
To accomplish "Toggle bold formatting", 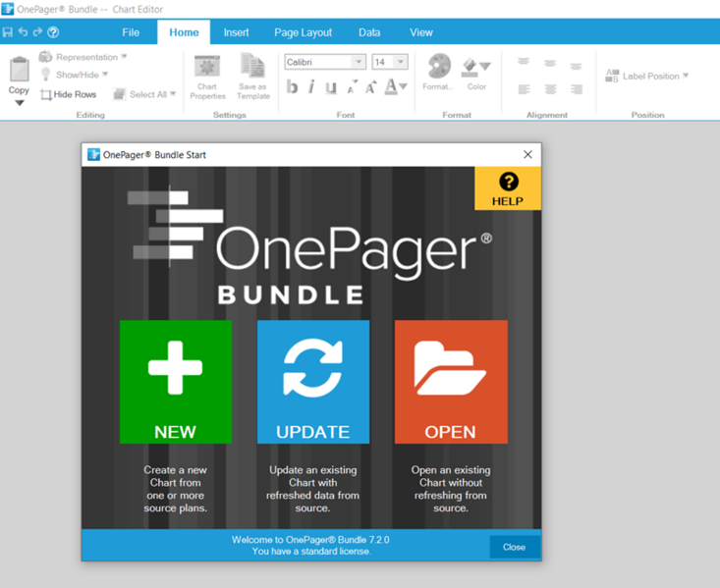I will coord(292,86).
